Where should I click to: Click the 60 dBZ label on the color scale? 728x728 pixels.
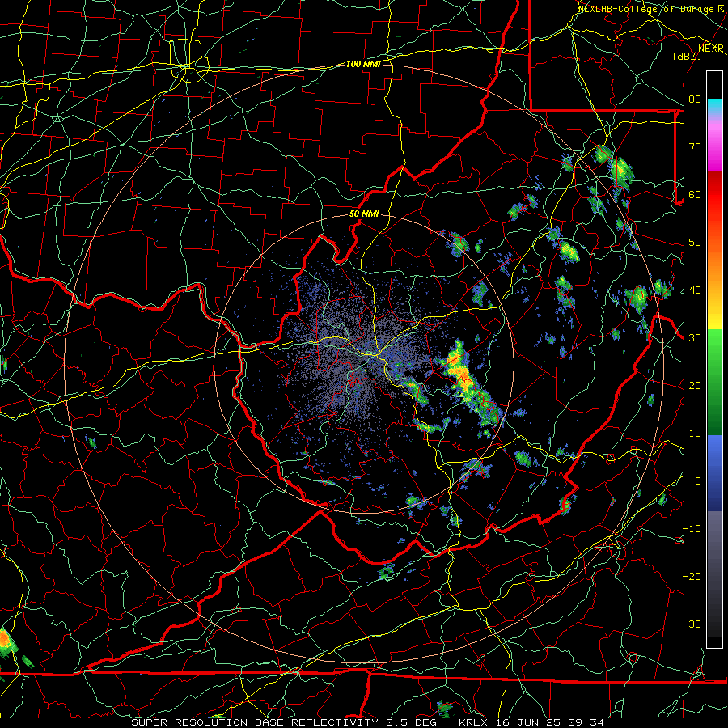pos(695,194)
